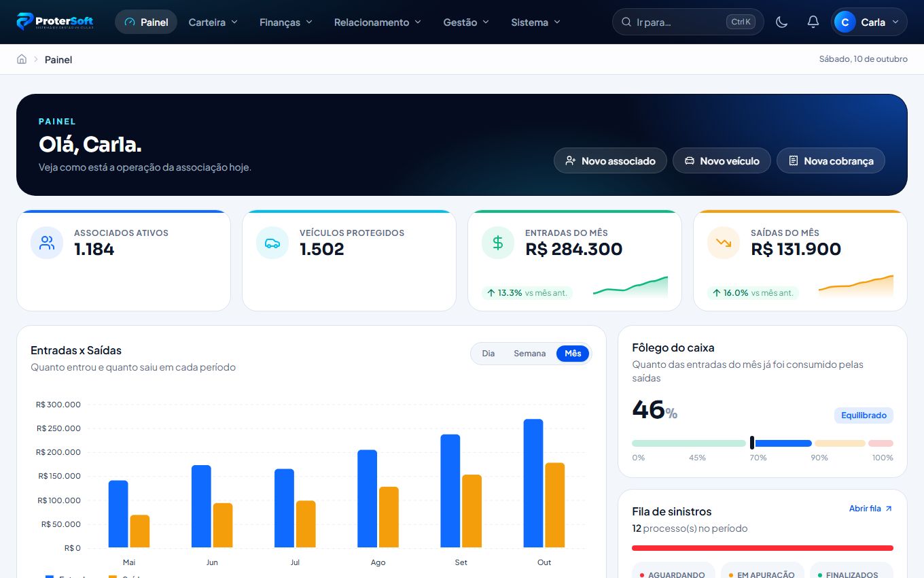Click the 13.3% vs mês ant. badge
This screenshot has width=924, height=578.
[527, 293]
